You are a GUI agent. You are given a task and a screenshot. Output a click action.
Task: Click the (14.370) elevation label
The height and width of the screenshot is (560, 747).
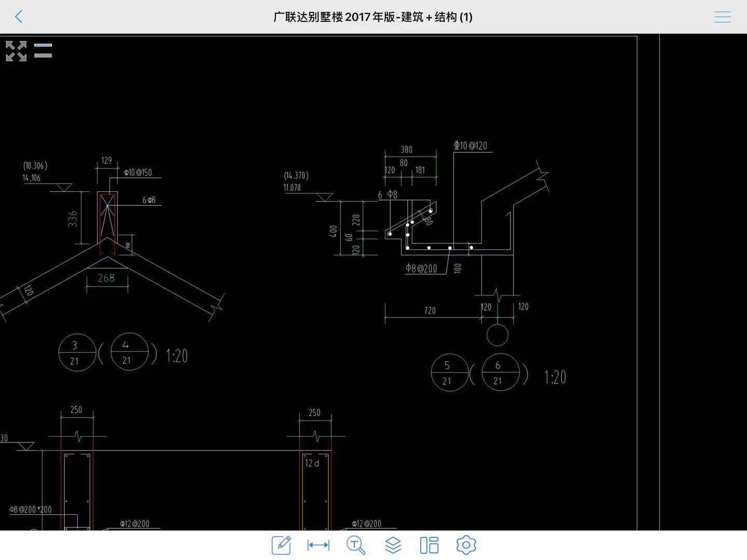297,175
